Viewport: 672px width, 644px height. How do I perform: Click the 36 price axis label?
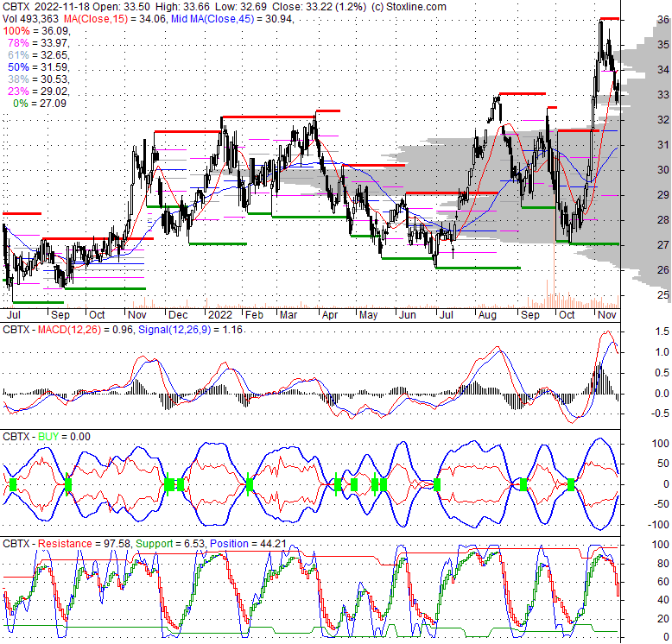coord(663,20)
